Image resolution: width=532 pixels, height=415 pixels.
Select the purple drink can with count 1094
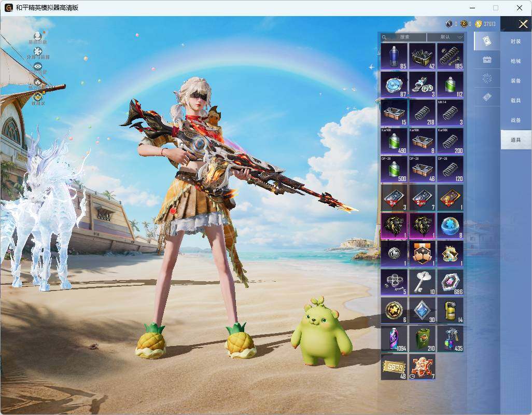coord(394,339)
